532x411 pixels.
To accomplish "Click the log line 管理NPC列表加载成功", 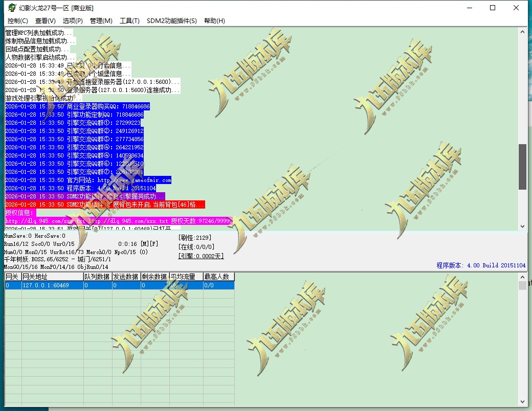I will click(39, 33).
